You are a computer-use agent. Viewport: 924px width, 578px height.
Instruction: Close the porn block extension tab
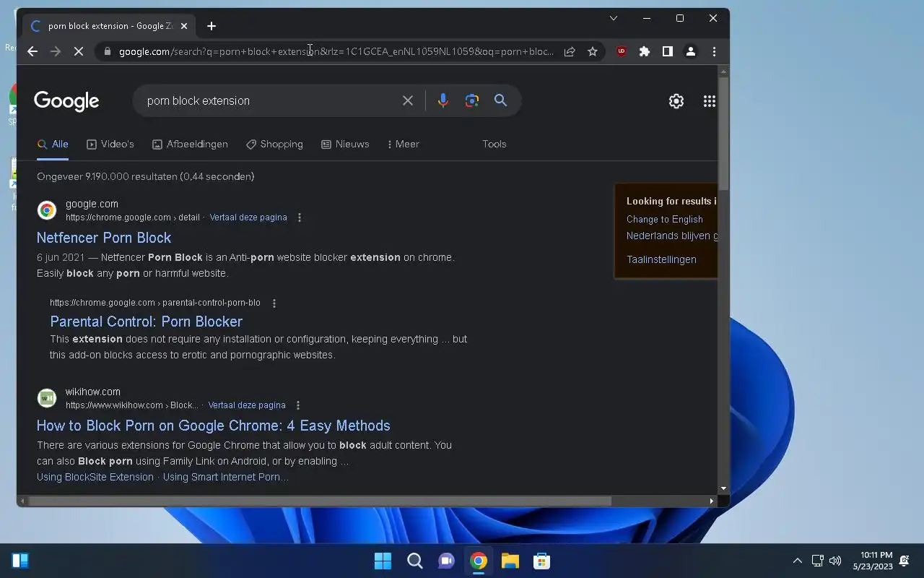(x=184, y=26)
